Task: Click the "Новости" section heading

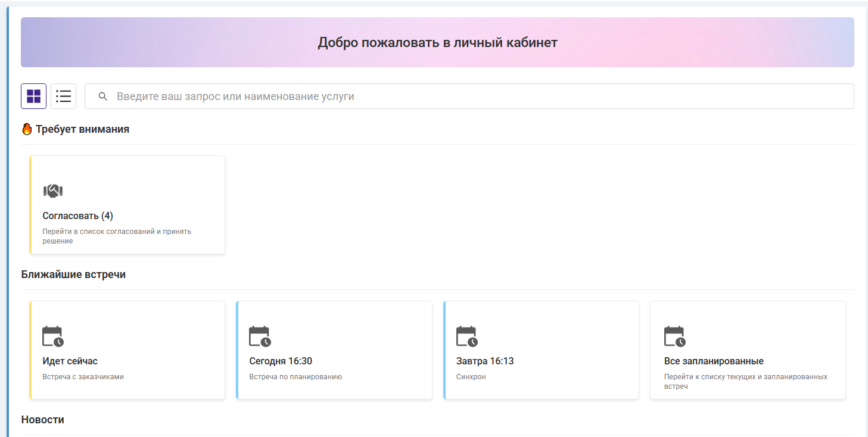Action: (x=42, y=419)
